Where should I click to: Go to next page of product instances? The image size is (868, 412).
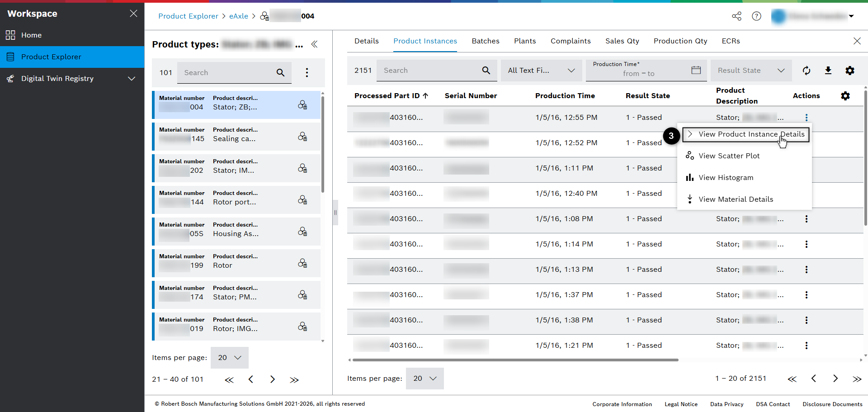835,379
